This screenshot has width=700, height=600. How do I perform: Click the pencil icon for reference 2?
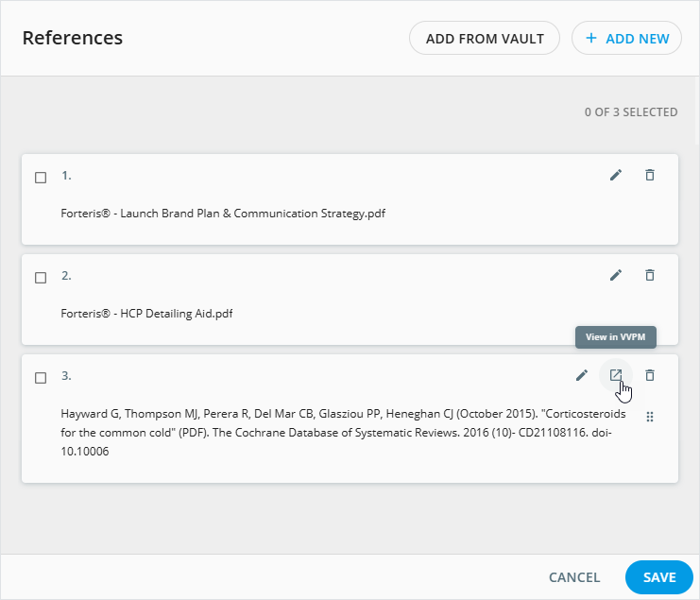[616, 275]
